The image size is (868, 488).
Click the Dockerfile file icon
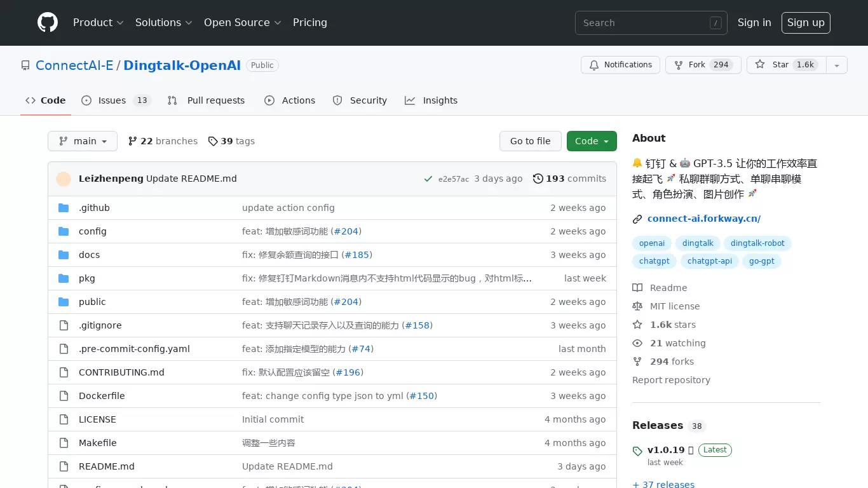(64, 396)
